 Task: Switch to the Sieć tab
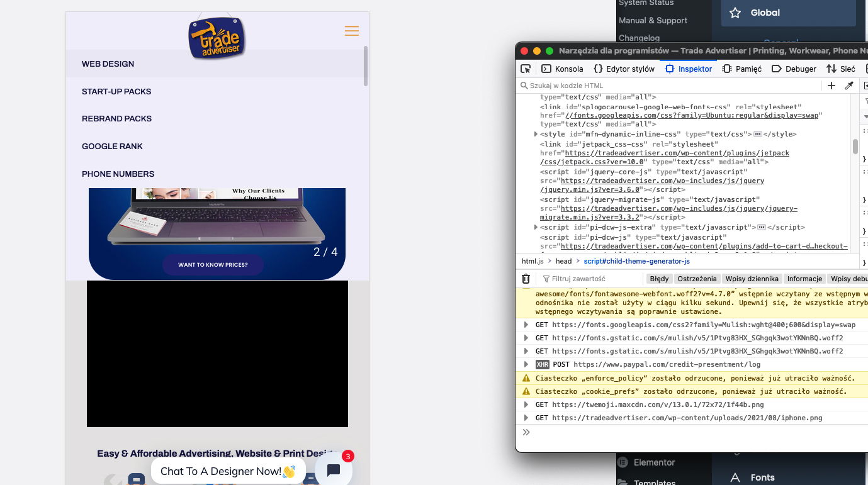click(x=841, y=69)
